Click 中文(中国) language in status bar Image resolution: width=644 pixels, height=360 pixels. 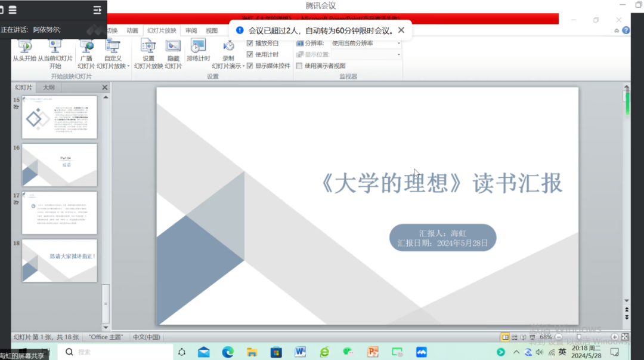[x=146, y=337]
